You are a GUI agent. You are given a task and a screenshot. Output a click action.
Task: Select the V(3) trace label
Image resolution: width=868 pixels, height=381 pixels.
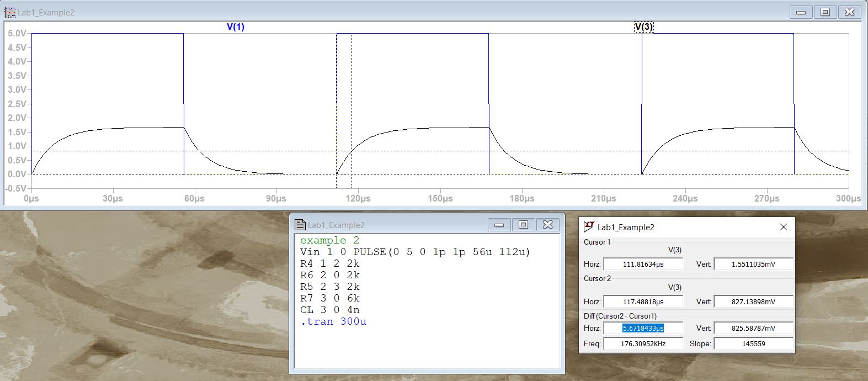[x=643, y=27]
